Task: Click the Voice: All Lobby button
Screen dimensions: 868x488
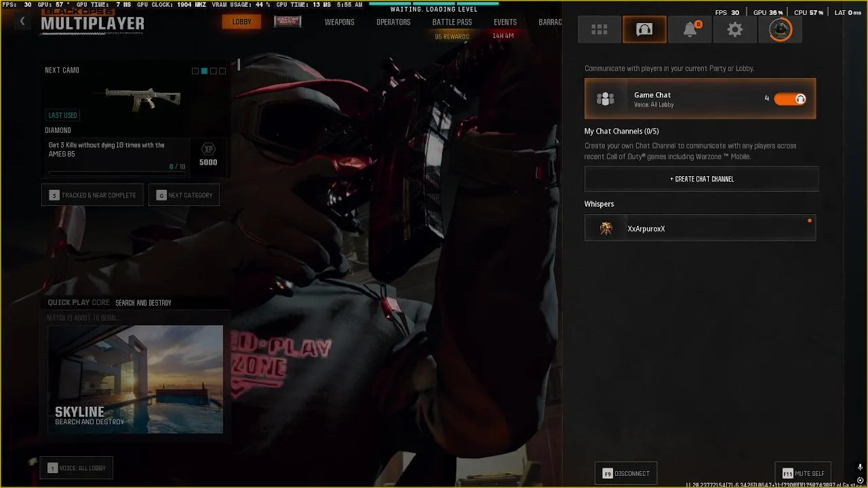Action: (x=77, y=468)
